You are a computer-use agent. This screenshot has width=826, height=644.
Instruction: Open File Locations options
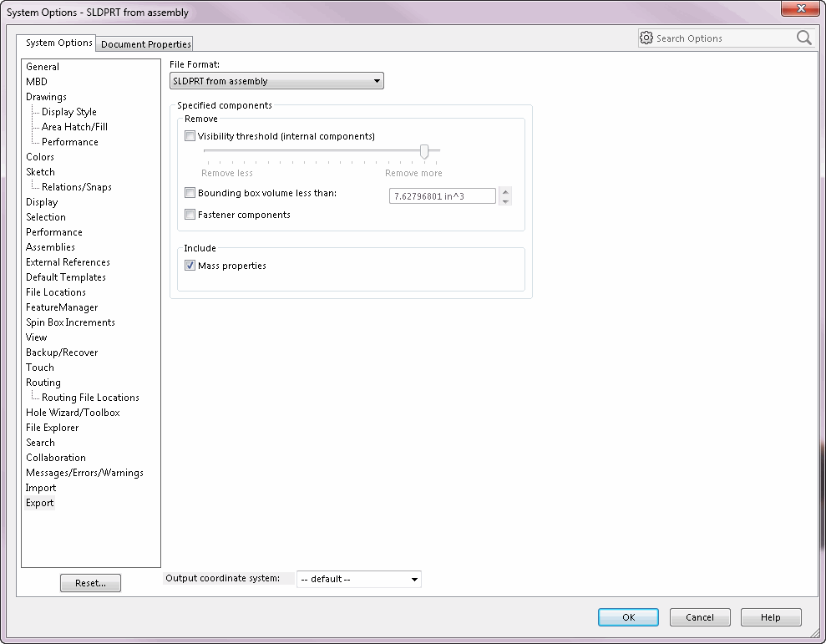pyautogui.click(x=56, y=292)
